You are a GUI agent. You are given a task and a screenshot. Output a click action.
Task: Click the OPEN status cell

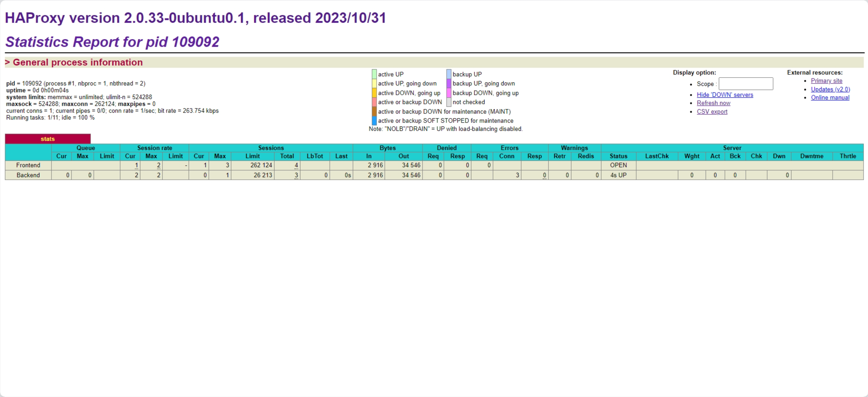pos(618,165)
